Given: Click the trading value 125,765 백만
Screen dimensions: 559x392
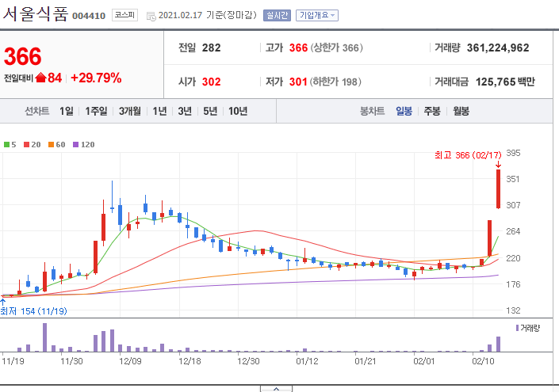Looking at the screenshot, I should coord(505,82).
